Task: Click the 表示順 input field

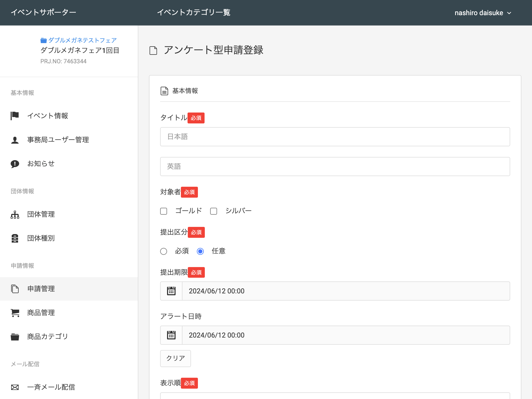Action: [x=335, y=396]
